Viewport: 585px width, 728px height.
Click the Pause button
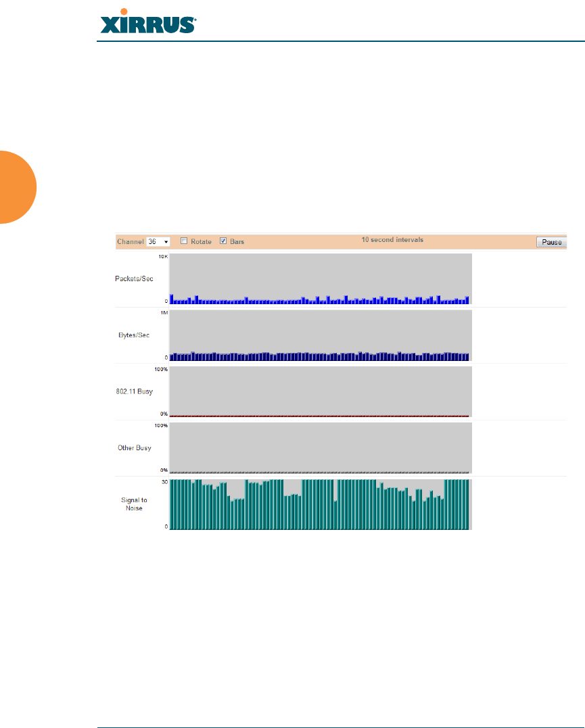552,242
